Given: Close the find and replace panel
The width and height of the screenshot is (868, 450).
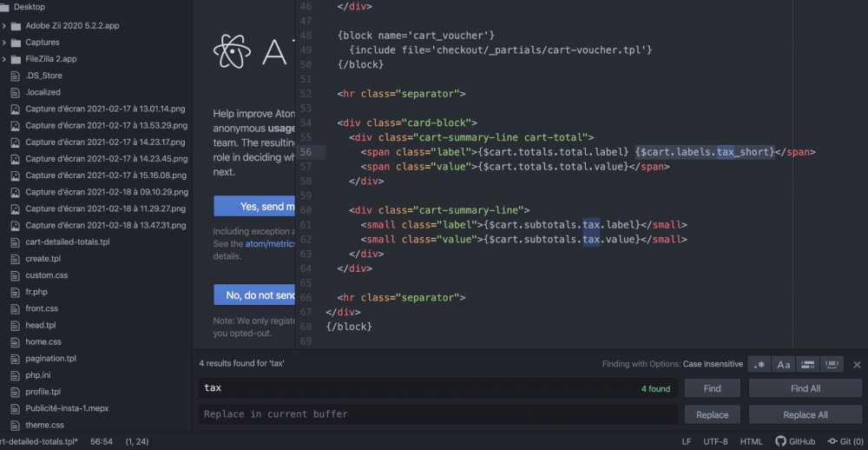Looking at the screenshot, I should [857, 365].
